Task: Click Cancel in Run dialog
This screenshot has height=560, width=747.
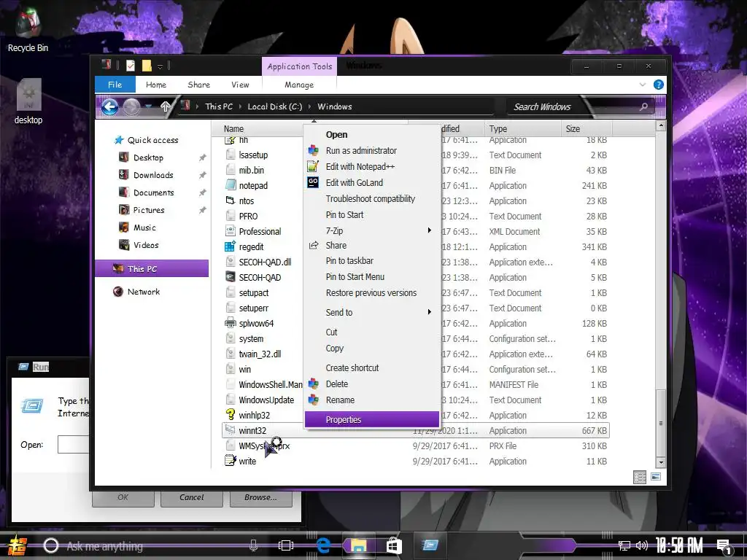Action: (x=192, y=497)
